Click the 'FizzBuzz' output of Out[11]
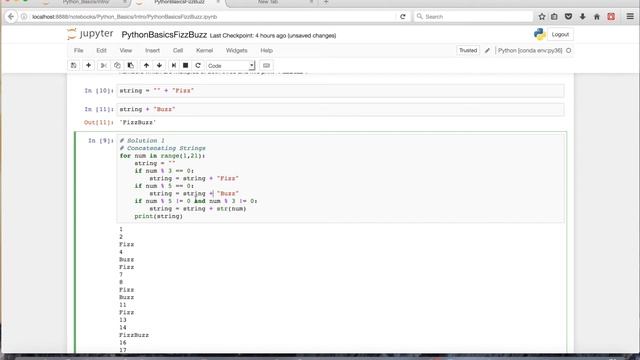Viewport: 640px width, 360px height. click(138, 122)
